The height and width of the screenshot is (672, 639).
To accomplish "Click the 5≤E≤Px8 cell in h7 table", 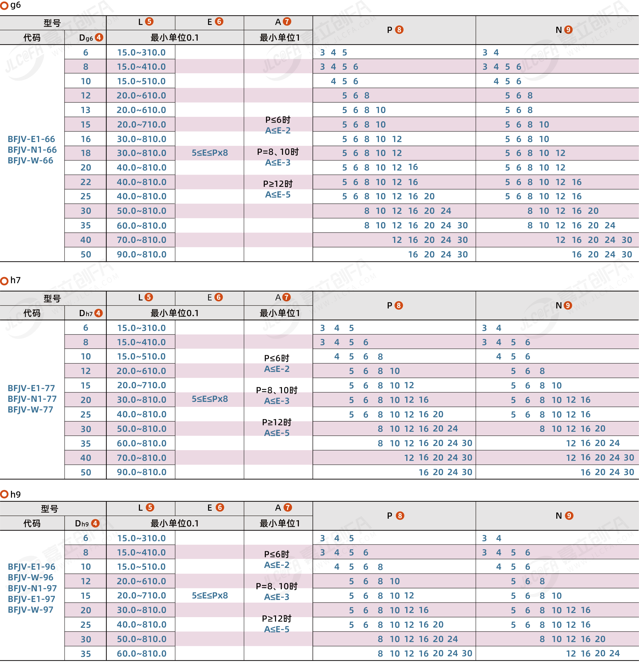I will pos(210,399).
